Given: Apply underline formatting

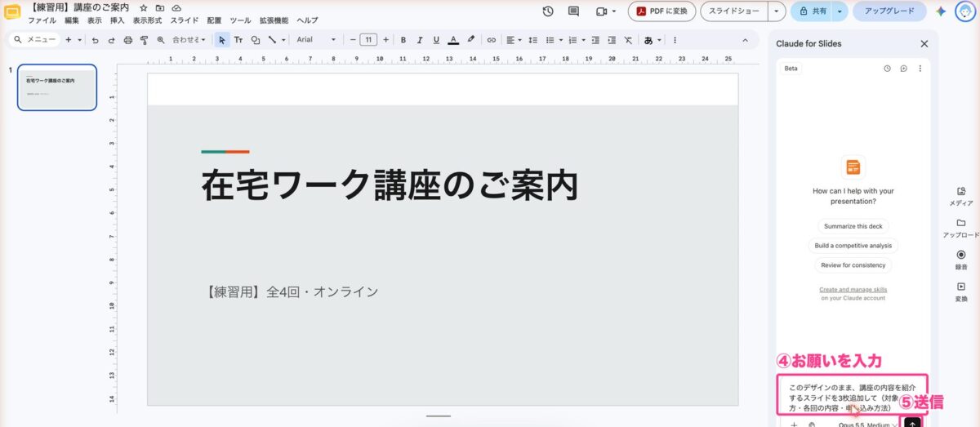Looking at the screenshot, I should 436,39.
